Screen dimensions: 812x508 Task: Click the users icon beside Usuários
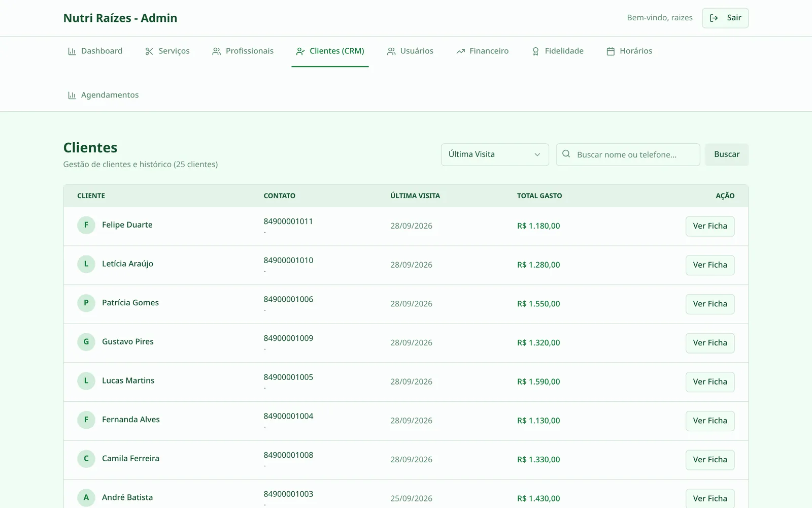[x=391, y=51]
